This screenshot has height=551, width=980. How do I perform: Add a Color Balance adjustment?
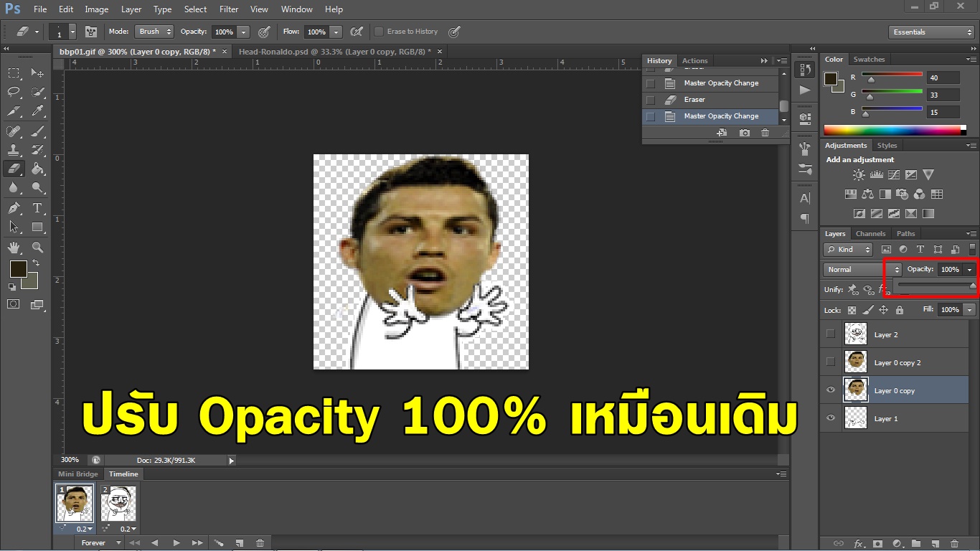(867, 194)
